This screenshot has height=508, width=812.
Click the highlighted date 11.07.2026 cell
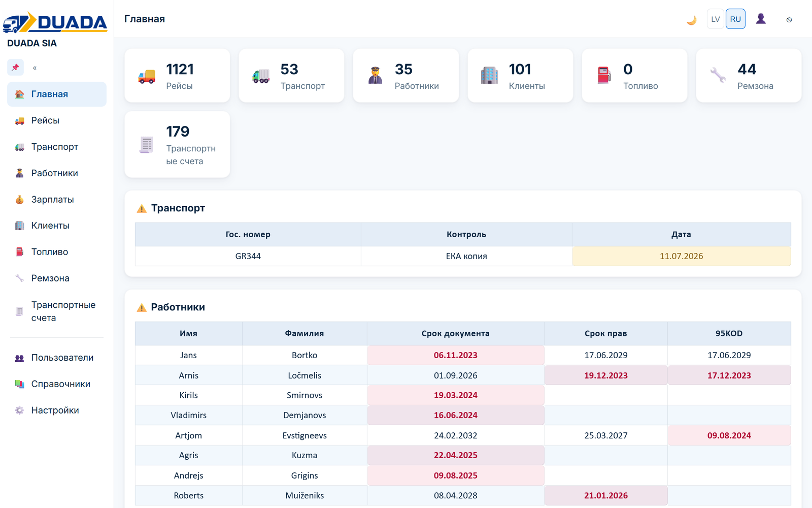pos(681,256)
